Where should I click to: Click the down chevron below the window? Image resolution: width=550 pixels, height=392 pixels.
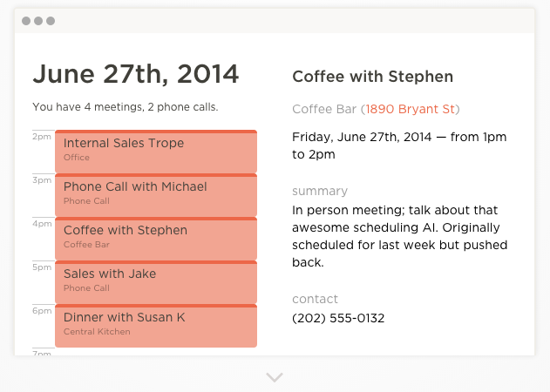[275, 377]
